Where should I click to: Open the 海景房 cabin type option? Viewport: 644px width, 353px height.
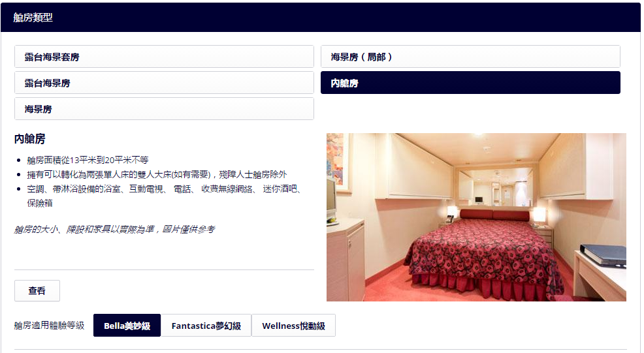pos(164,109)
